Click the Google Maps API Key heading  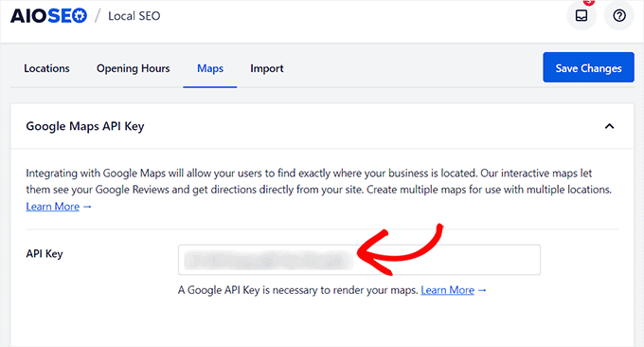[x=85, y=126]
